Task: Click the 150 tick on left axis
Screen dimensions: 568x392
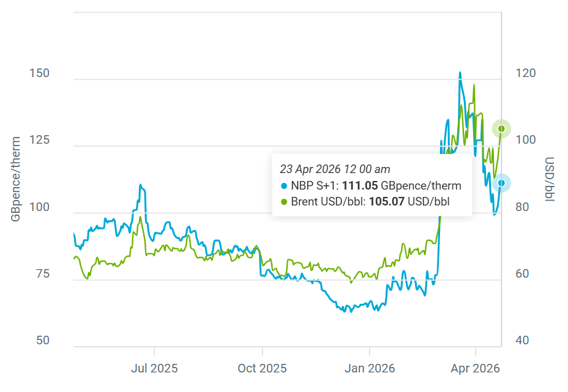Action: point(39,73)
